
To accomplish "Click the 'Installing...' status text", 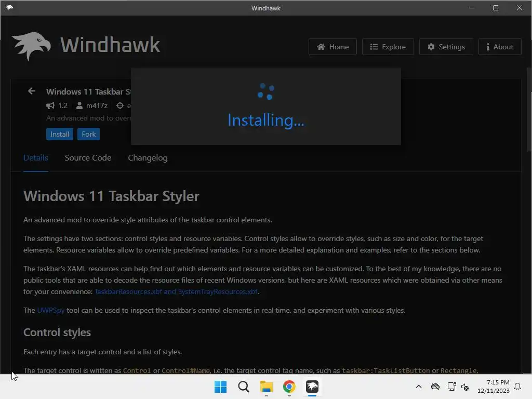I will [x=266, y=121].
